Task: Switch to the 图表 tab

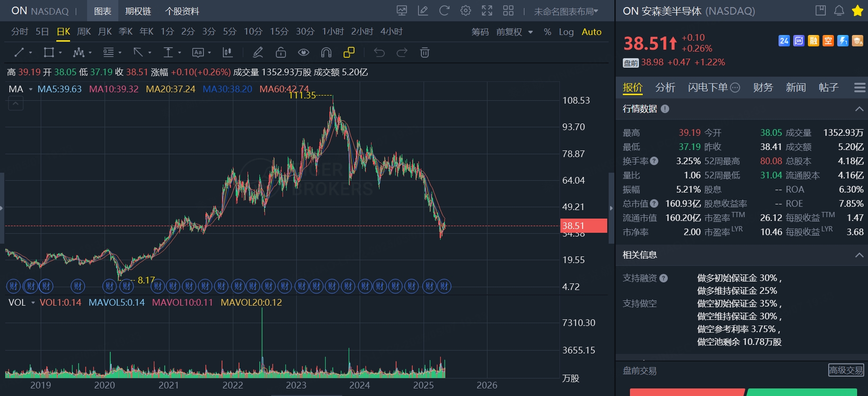Action: click(x=103, y=11)
